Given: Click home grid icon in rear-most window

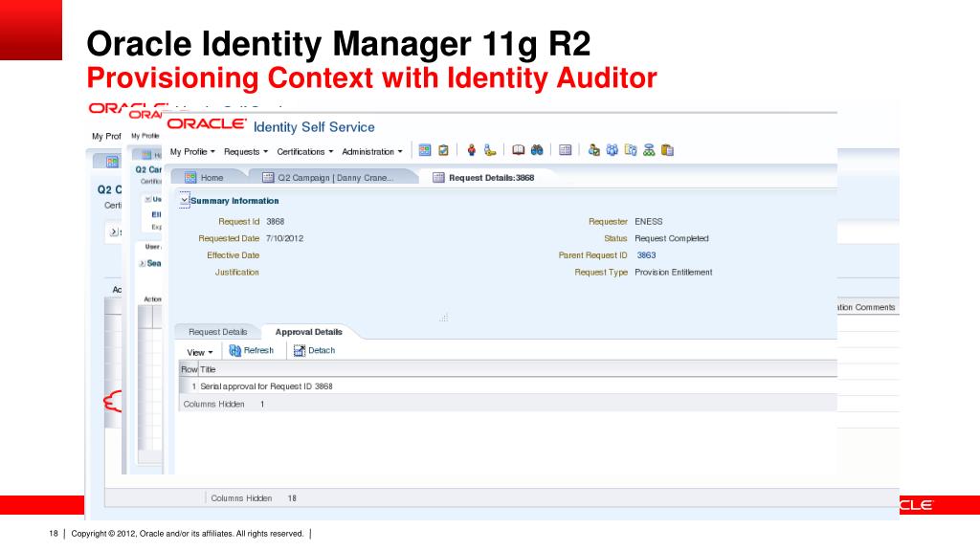Looking at the screenshot, I should (x=112, y=162).
